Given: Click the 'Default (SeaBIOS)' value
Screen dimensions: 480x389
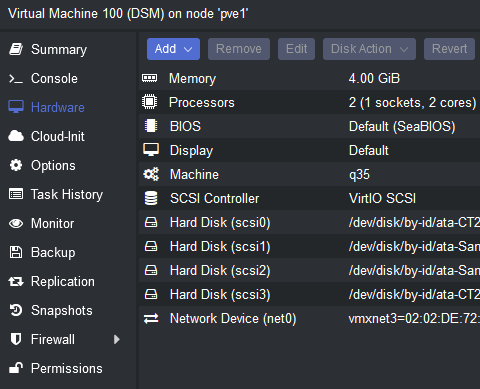Looking at the screenshot, I should tap(402, 127).
